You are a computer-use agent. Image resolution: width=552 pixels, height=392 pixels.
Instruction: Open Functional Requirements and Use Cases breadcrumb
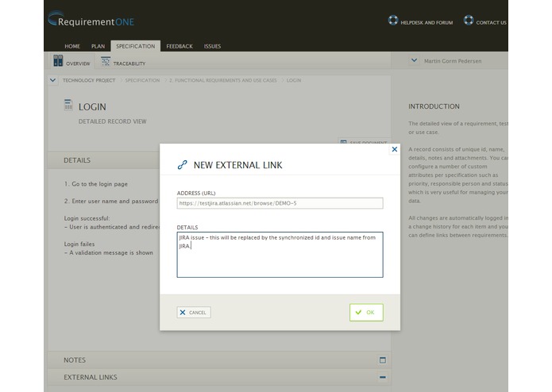223,80
